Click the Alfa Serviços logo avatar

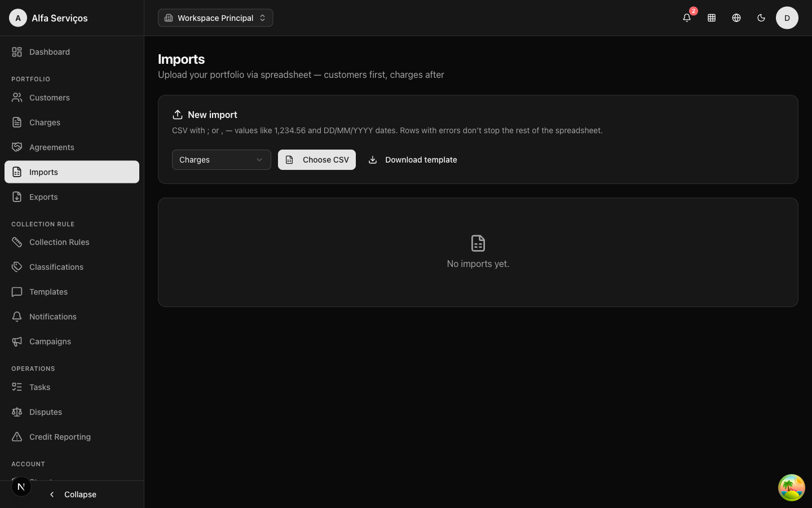point(18,18)
